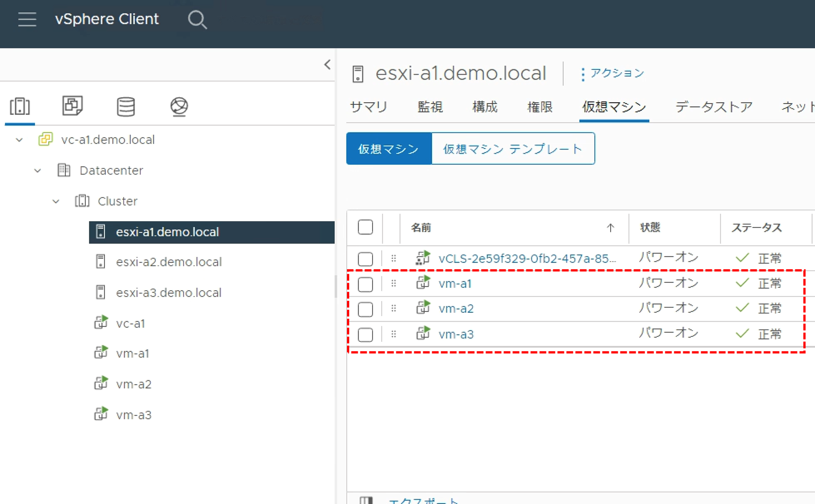Switch to Hosts and Clusters view
Viewport: 815px width, 504px height.
(20, 106)
